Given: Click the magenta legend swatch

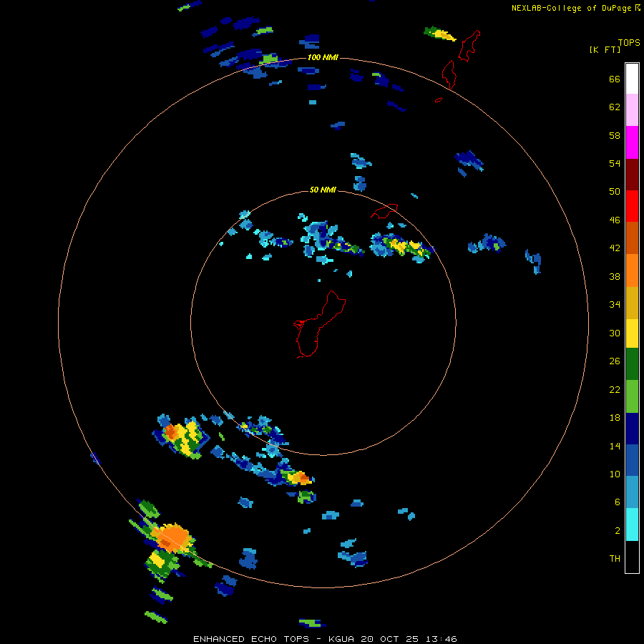Looking at the screenshot, I should (x=632, y=142).
